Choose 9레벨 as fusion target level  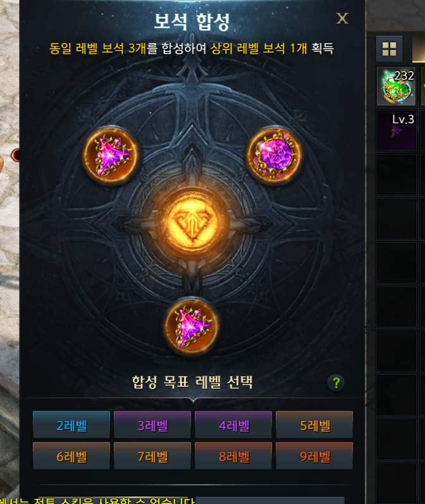[x=314, y=456]
